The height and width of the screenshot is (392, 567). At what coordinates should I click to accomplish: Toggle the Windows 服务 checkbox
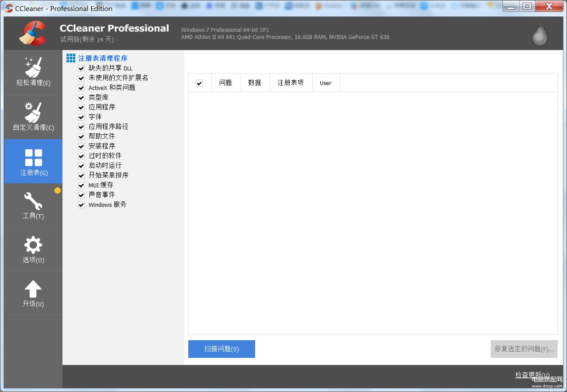(x=81, y=205)
